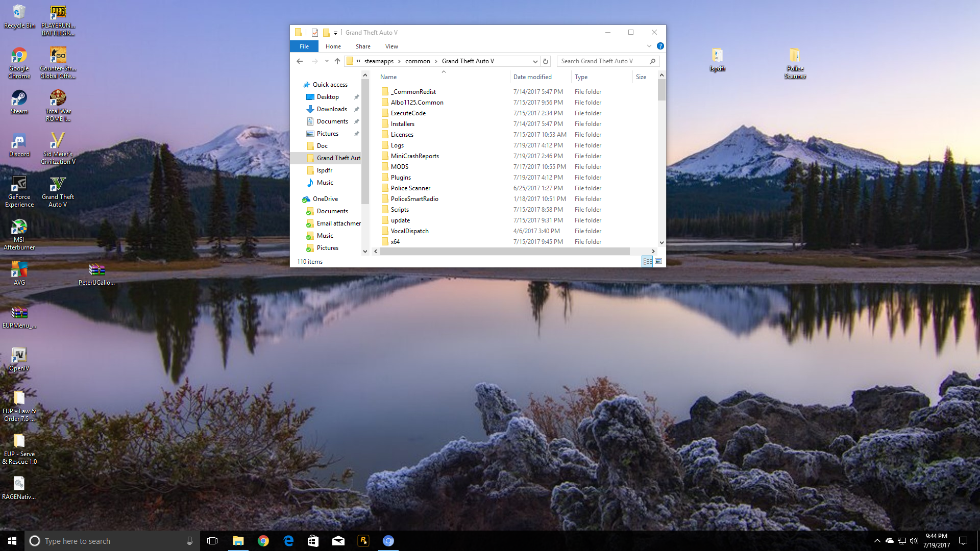This screenshot has width=980, height=551.
Task: Sort by Date modified column
Action: tap(532, 77)
